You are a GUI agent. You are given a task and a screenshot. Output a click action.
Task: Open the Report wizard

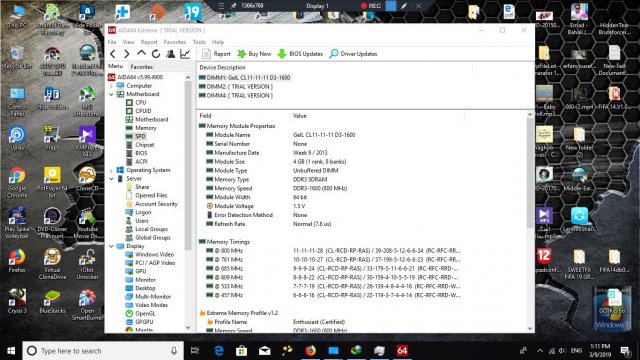pos(216,54)
